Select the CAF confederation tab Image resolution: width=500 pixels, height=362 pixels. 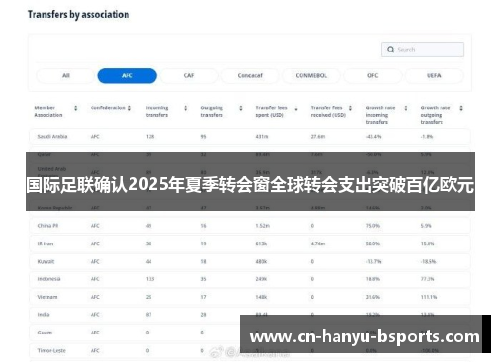pyautogui.click(x=189, y=75)
